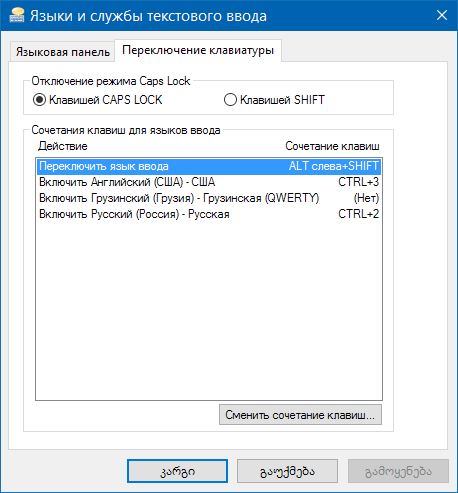Select Включить Русский (Россия) list entry
This screenshot has height=493, width=458.
point(209,214)
